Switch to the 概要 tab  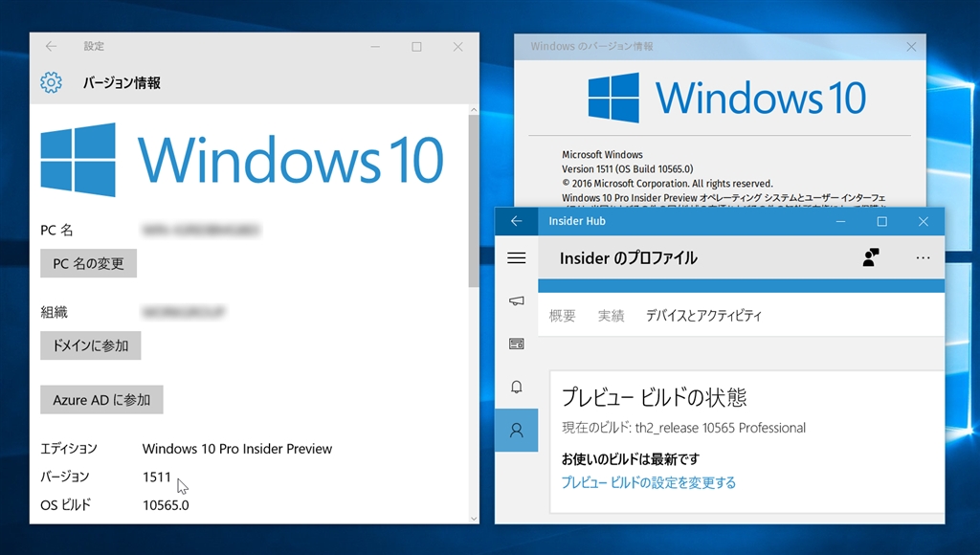pos(562,316)
